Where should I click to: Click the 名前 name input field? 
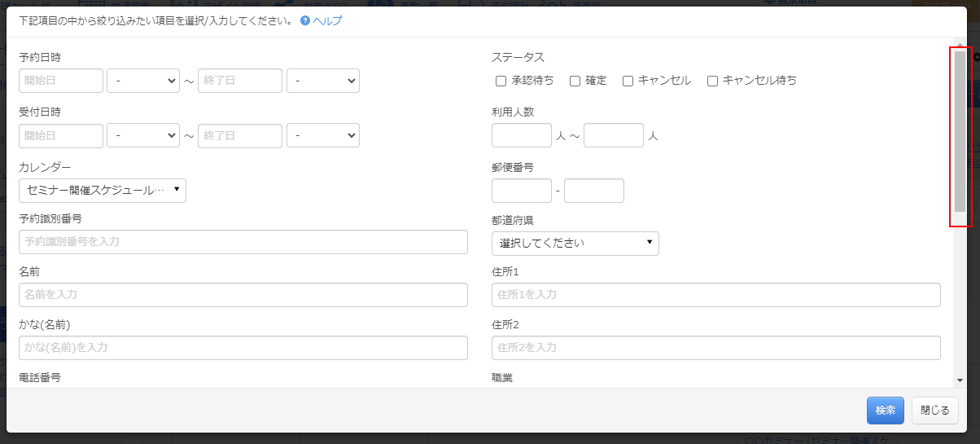point(243,295)
